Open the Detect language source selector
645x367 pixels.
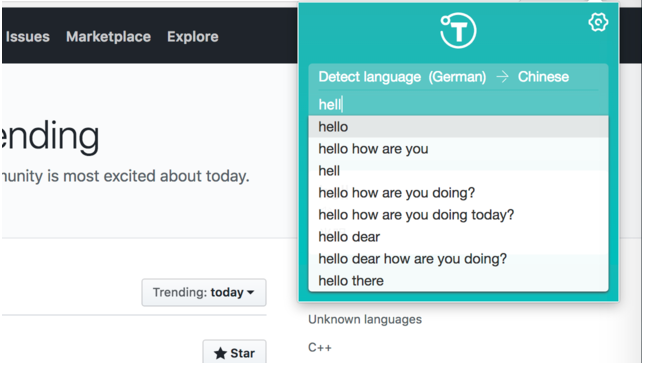click(402, 77)
